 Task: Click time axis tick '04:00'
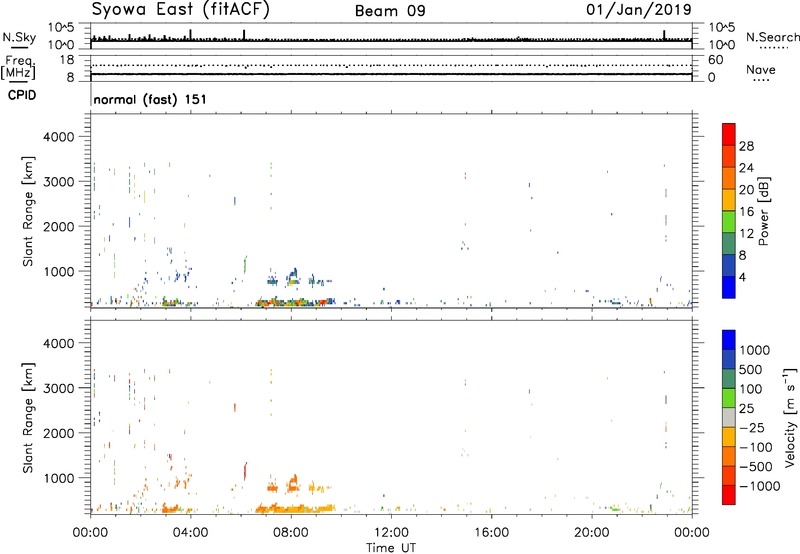pos(191,533)
